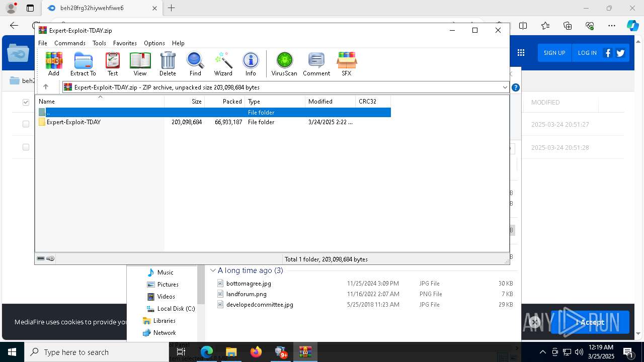Viewport: 644px width, 362px height.
Task: Open the notification center icon
Action: pos(628,352)
